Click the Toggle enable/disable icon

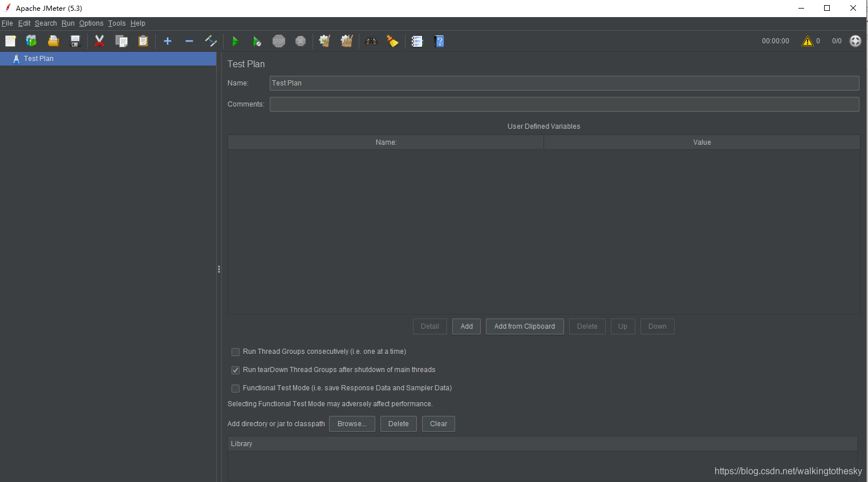[x=211, y=41]
